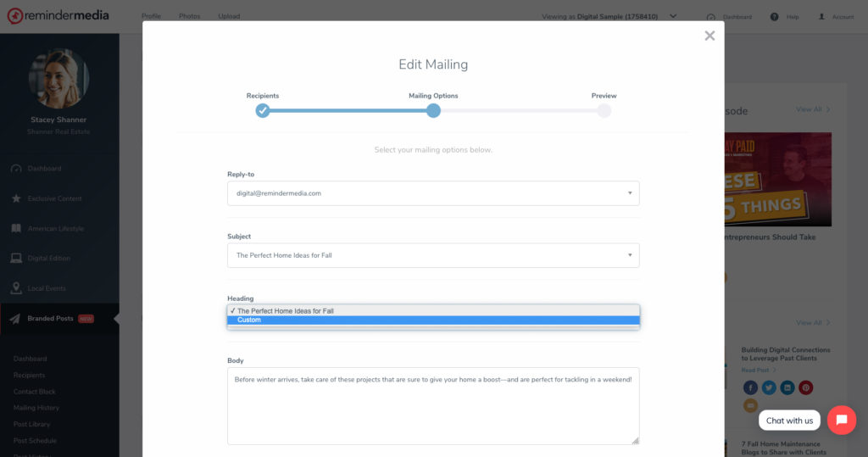Screen dimensions: 868x457
Task: Click the Chat with us button
Action: click(x=789, y=421)
